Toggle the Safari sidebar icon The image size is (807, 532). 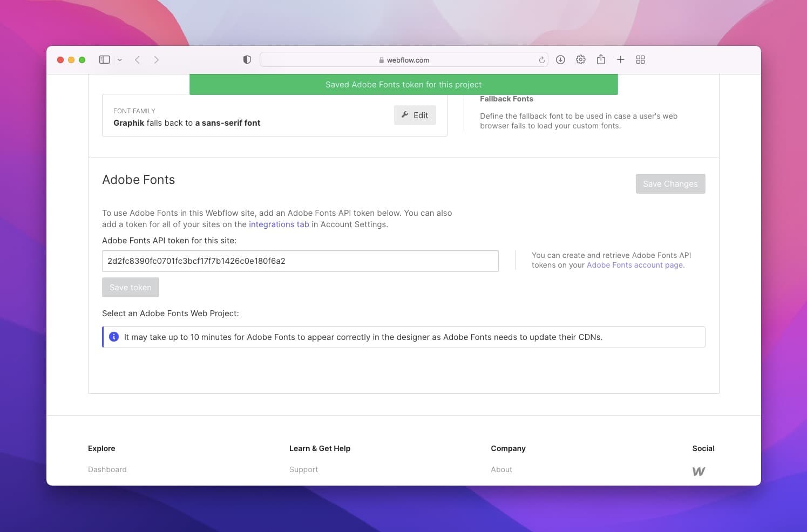pyautogui.click(x=105, y=60)
